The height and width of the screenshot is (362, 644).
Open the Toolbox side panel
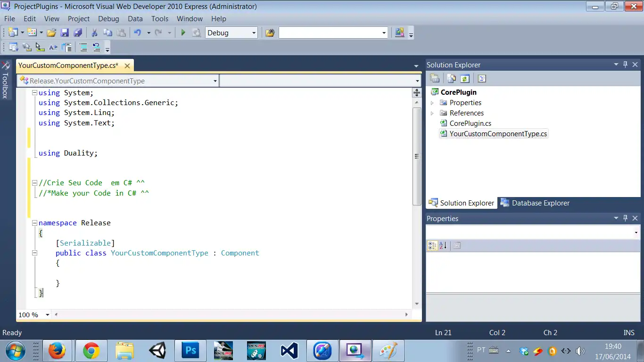(5, 80)
